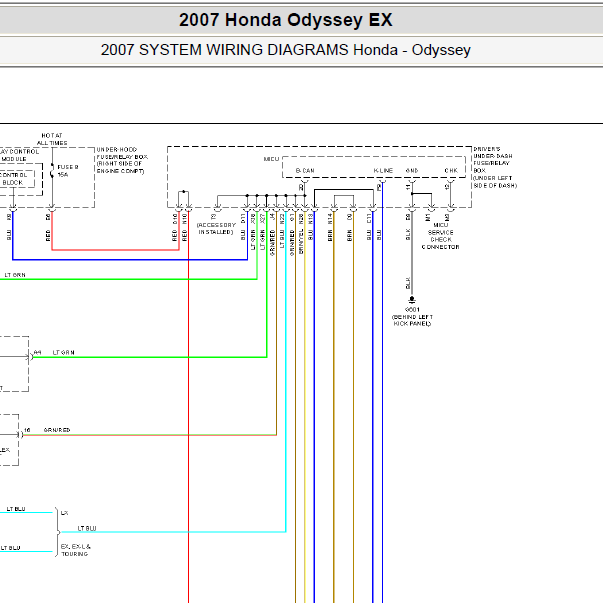Click the ground symbol above G501
Image resolution: width=603 pixels, height=603 pixels.
pos(412,300)
